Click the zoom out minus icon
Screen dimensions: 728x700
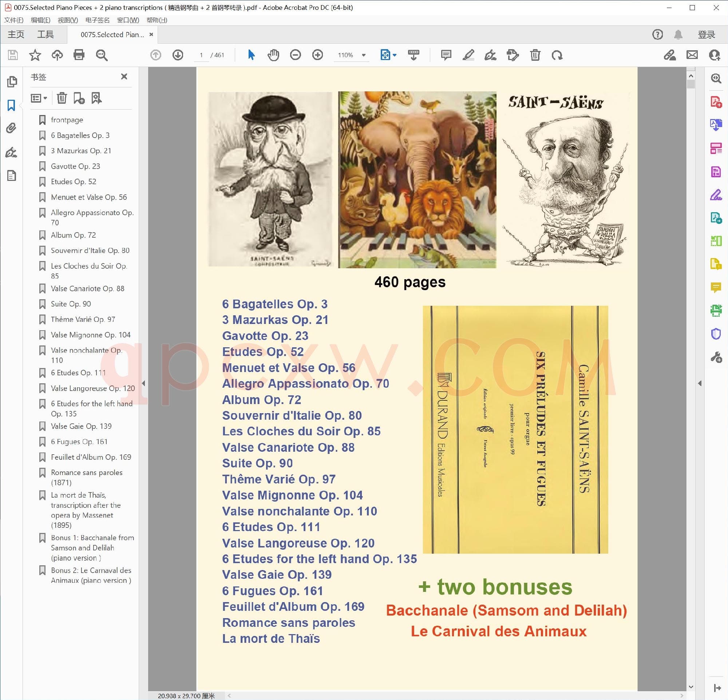295,55
